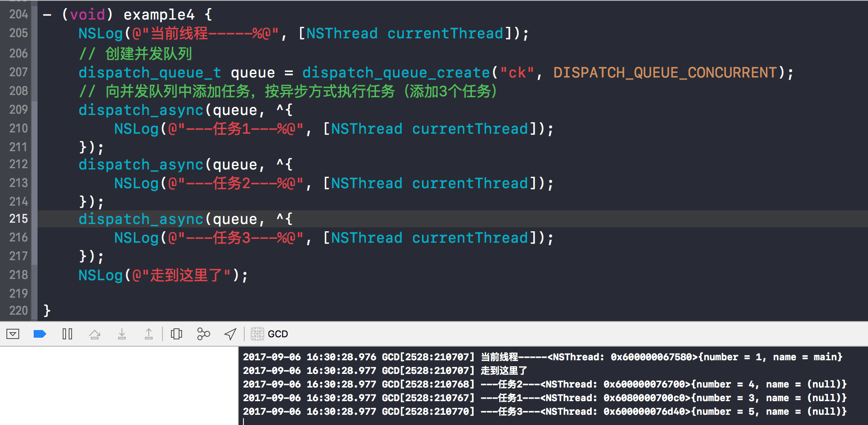This screenshot has height=425, width=868.
Task: Click the example4 method name
Action: [159, 14]
